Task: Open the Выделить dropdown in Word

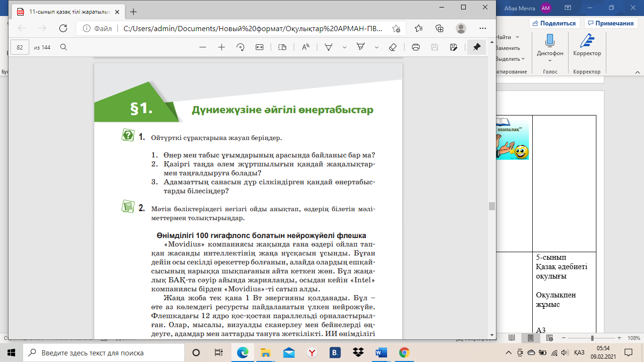Action: (510, 59)
